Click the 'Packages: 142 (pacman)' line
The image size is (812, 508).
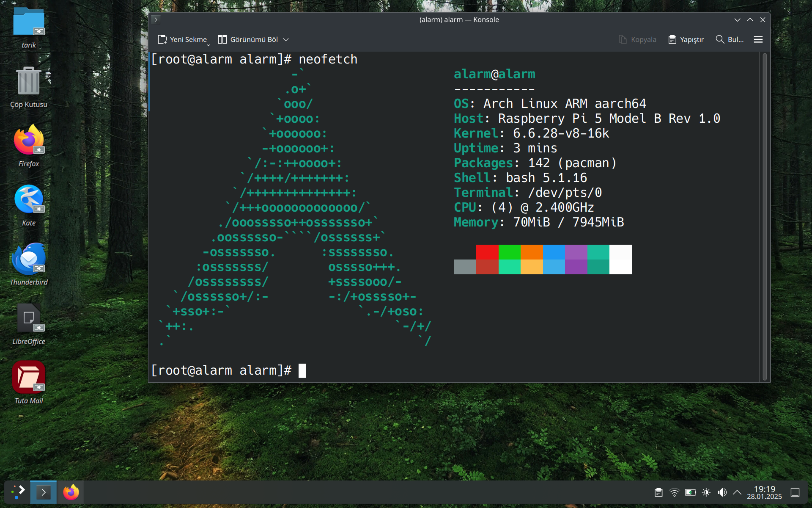pyautogui.click(x=535, y=163)
